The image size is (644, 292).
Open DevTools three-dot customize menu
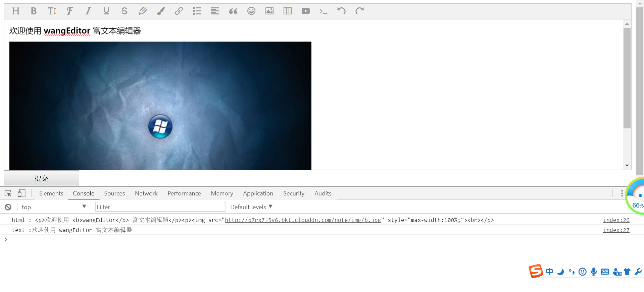tap(622, 193)
